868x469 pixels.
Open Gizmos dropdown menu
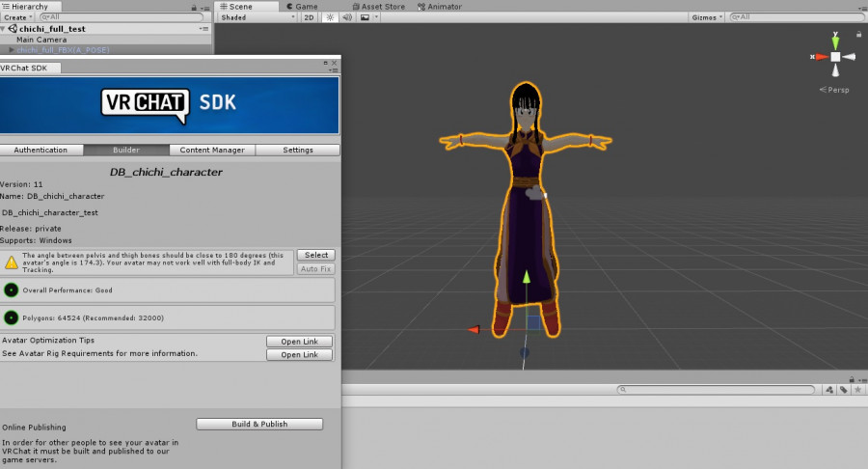tap(707, 17)
